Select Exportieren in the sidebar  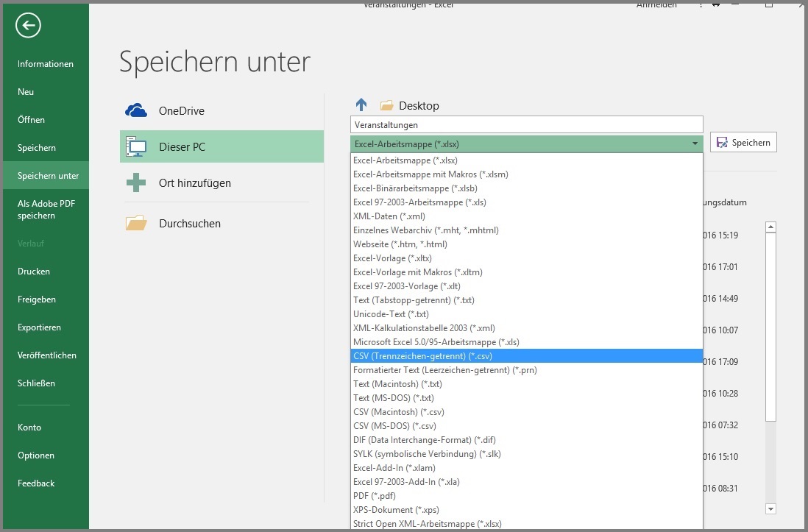39,327
